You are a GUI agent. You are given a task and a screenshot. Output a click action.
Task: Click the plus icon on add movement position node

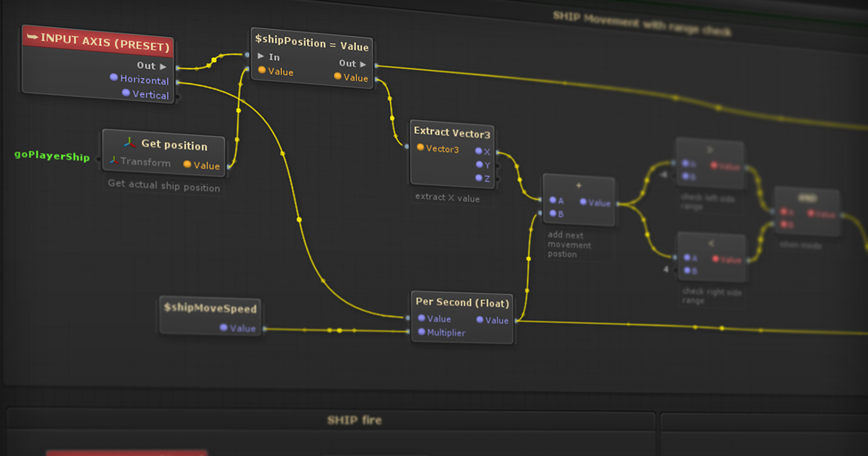579,185
